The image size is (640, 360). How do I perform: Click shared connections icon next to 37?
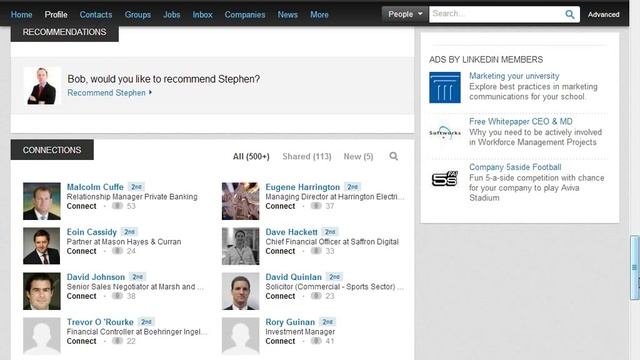pyautogui.click(x=316, y=206)
